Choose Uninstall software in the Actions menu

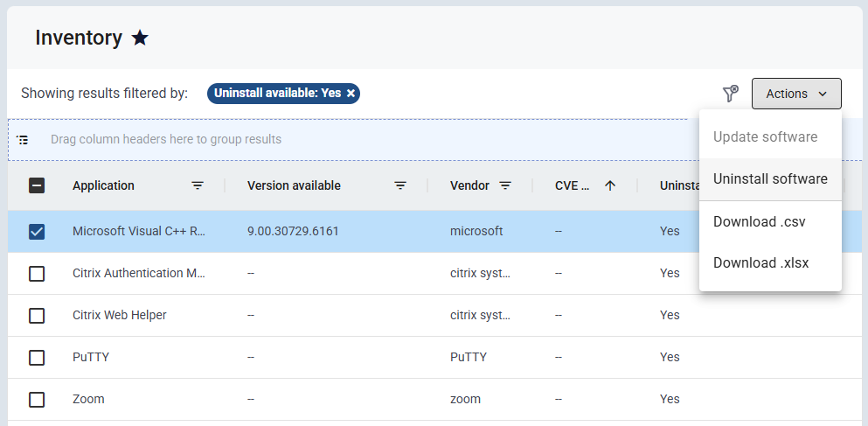770,179
